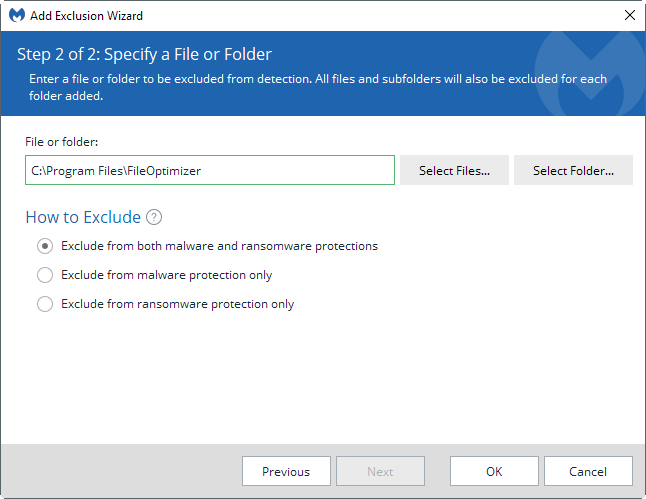Open the Select Folder browser
Image resolution: width=646 pixels, height=499 pixels.
573,170
